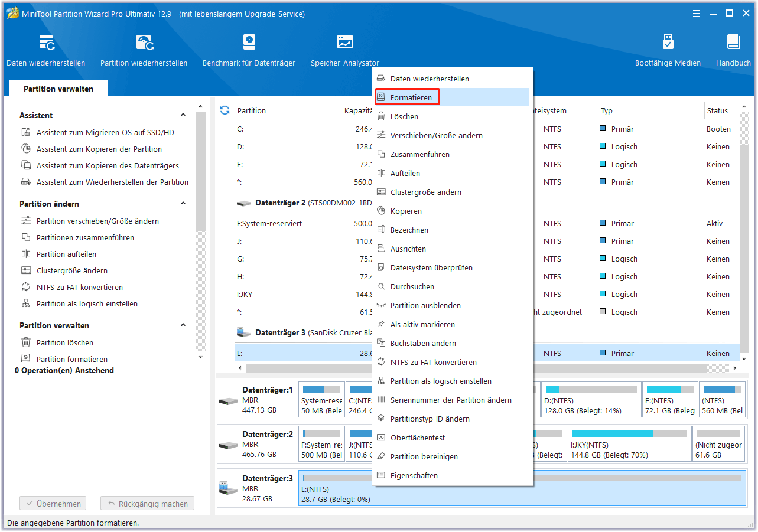Click the Datenträger:1 disk icon in map
The height and width of the screenshot is (532, 758).
tap(228, 400)
